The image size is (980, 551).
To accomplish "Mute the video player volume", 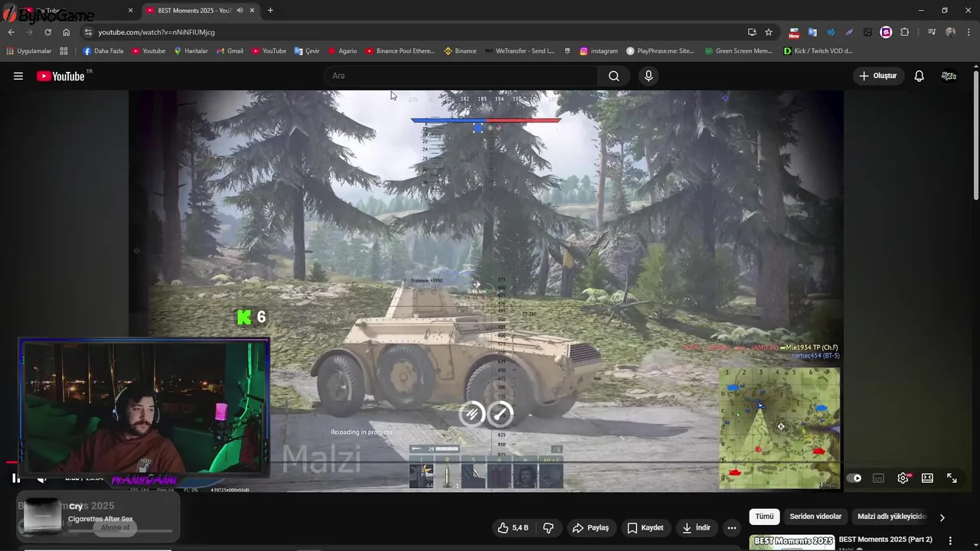I will point(42,478).
